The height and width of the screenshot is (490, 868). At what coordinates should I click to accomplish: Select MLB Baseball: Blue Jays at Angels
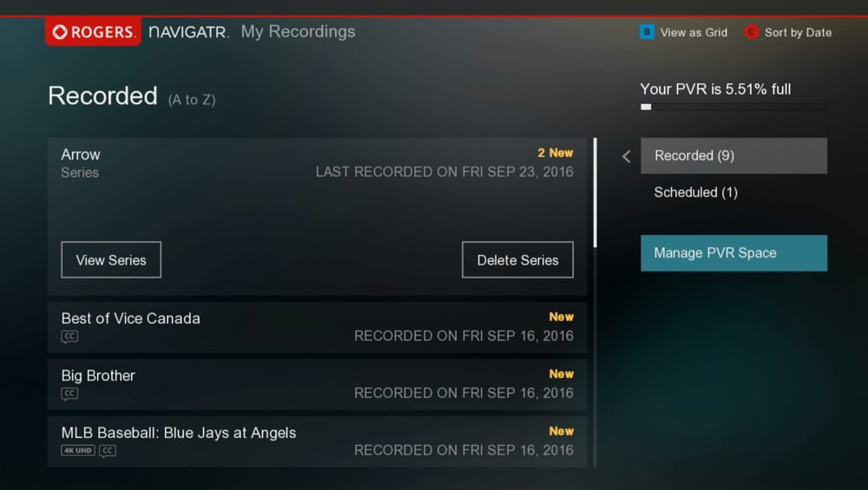[317, 441]
